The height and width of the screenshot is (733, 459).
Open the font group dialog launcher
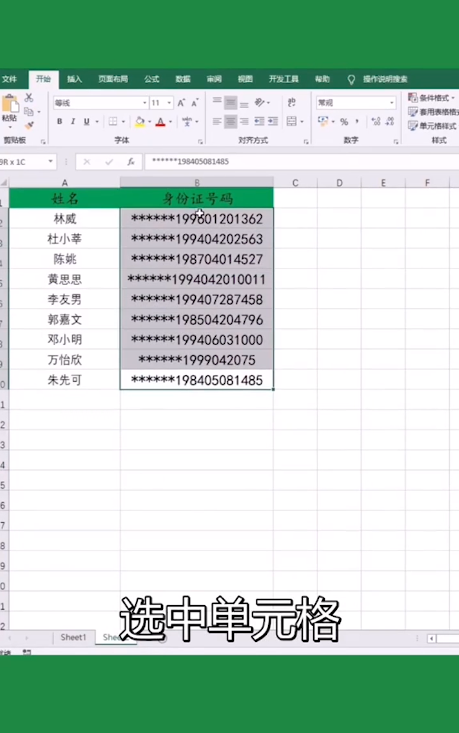coord(200,141)
